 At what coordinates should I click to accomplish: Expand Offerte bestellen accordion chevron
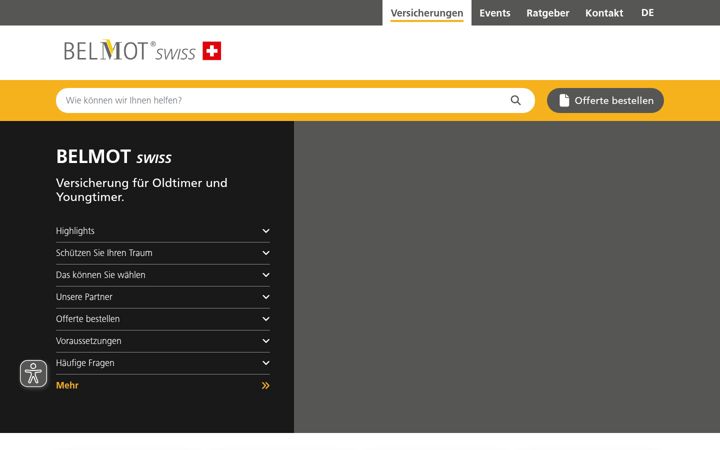[266, 319]
